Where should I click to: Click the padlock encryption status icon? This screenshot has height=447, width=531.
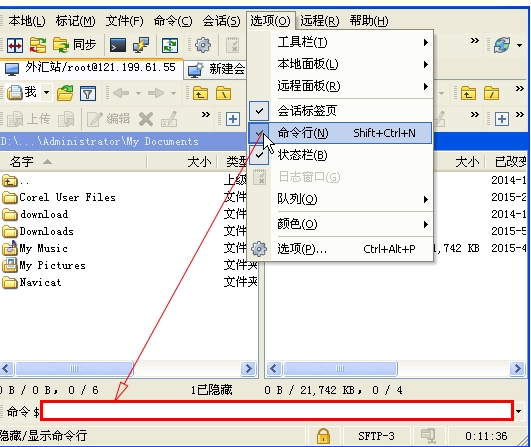tap(323, 436)
